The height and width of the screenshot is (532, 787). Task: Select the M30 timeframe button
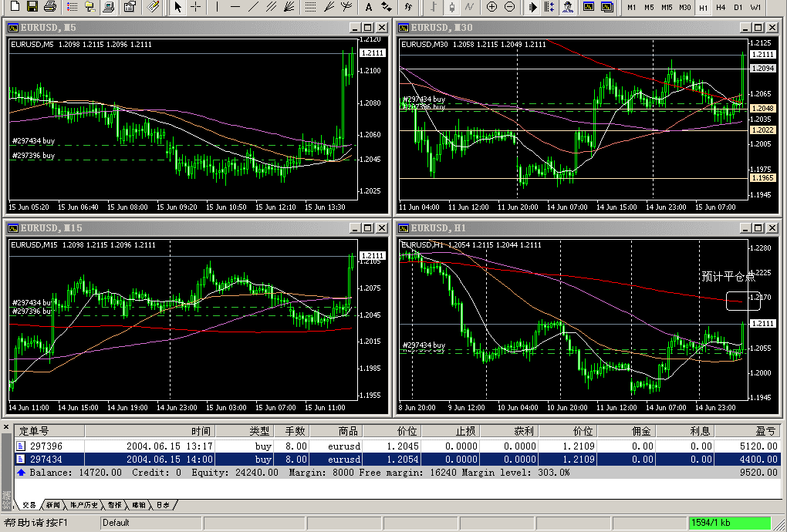685,7
